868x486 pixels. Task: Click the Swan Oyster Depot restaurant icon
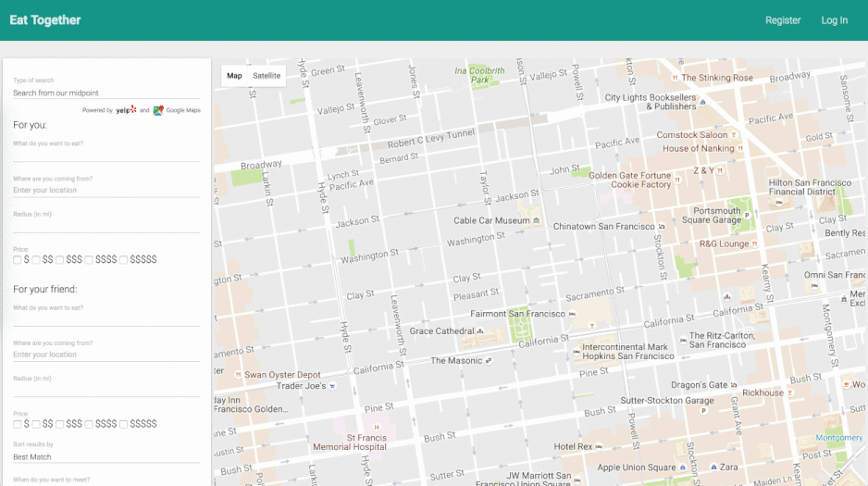238,375
